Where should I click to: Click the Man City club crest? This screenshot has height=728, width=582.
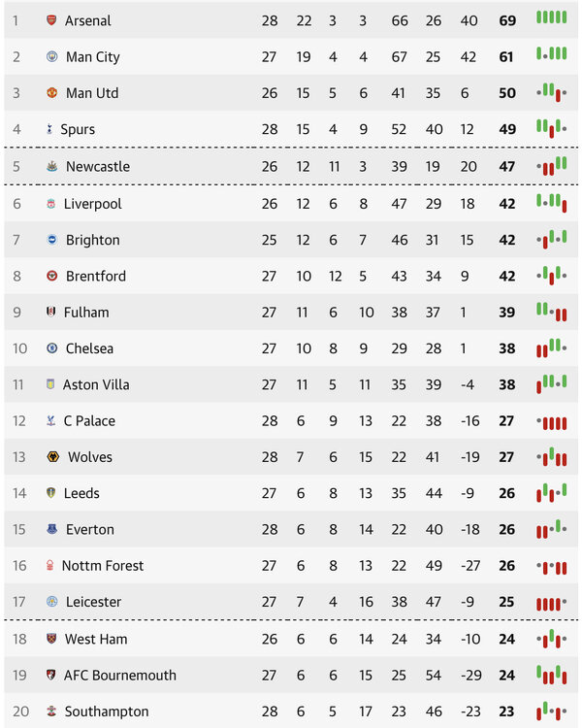(52, 57)
